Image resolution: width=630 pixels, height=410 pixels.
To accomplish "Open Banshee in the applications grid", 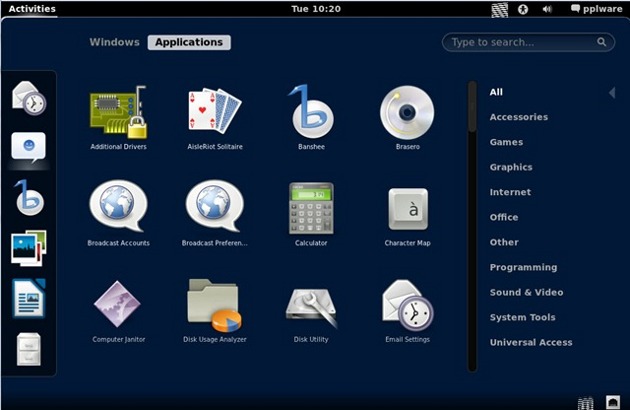I will (x=311, y=117).
